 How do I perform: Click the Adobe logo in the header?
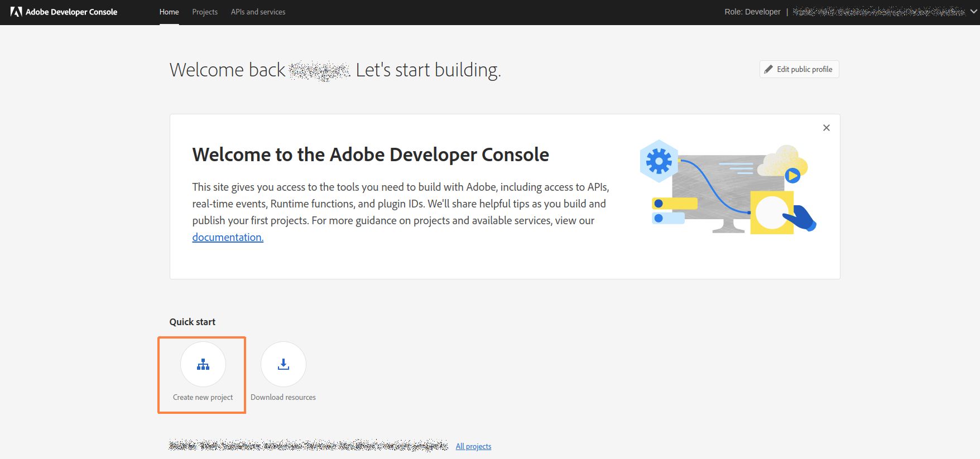point(16,12)
